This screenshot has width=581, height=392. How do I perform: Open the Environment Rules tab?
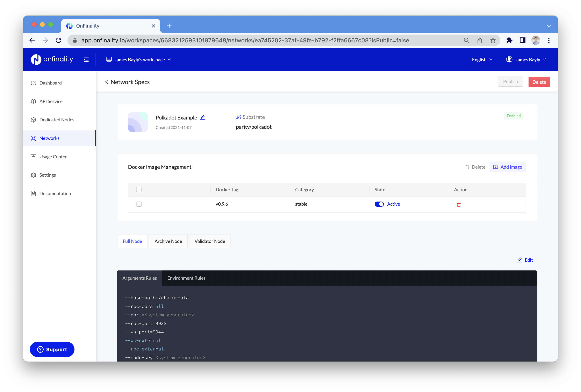186,278
